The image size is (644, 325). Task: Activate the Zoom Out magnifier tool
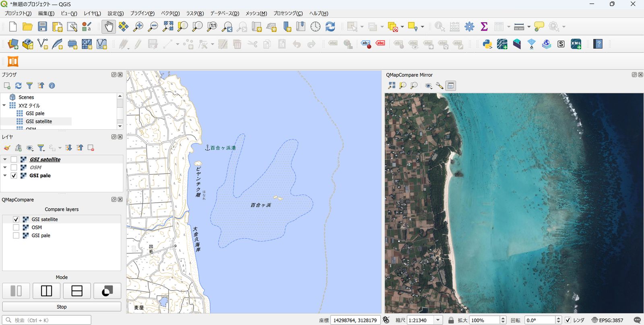[153, 27]
